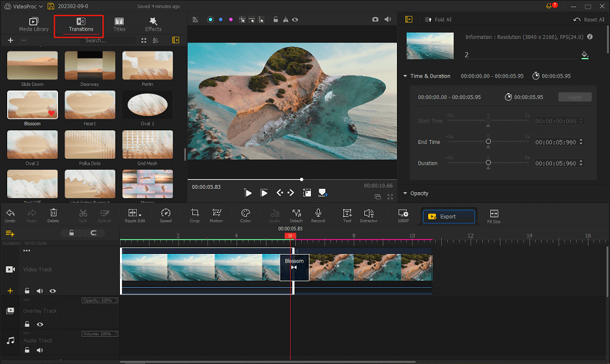
Task: Select the cyan color marker dot
Action: pyautogui.click(x=211, y=20)
